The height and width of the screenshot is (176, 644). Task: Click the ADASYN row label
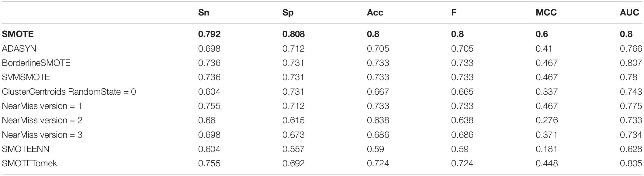pyautogui.click(x=19, y=49)
